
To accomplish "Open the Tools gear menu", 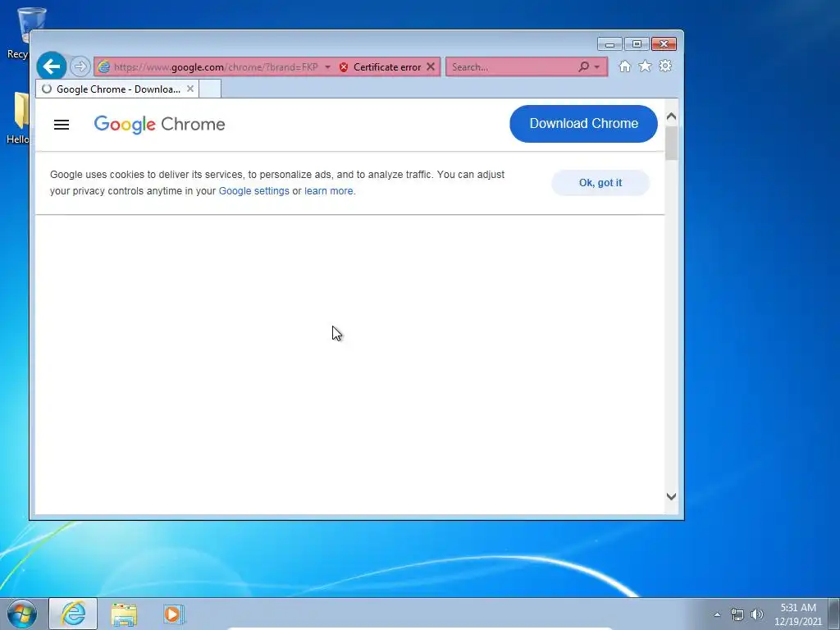I will point(665,66).
